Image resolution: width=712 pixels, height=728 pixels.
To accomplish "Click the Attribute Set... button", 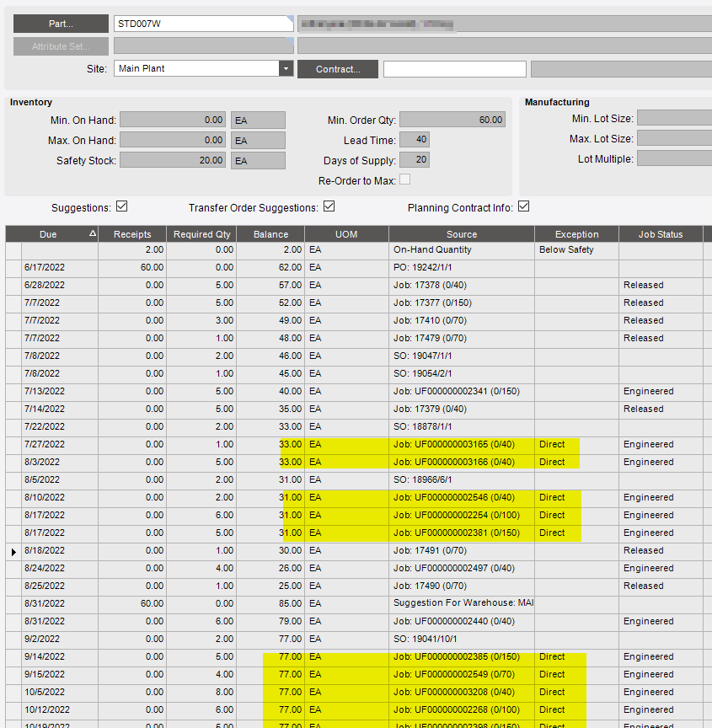I will (61, 46).
